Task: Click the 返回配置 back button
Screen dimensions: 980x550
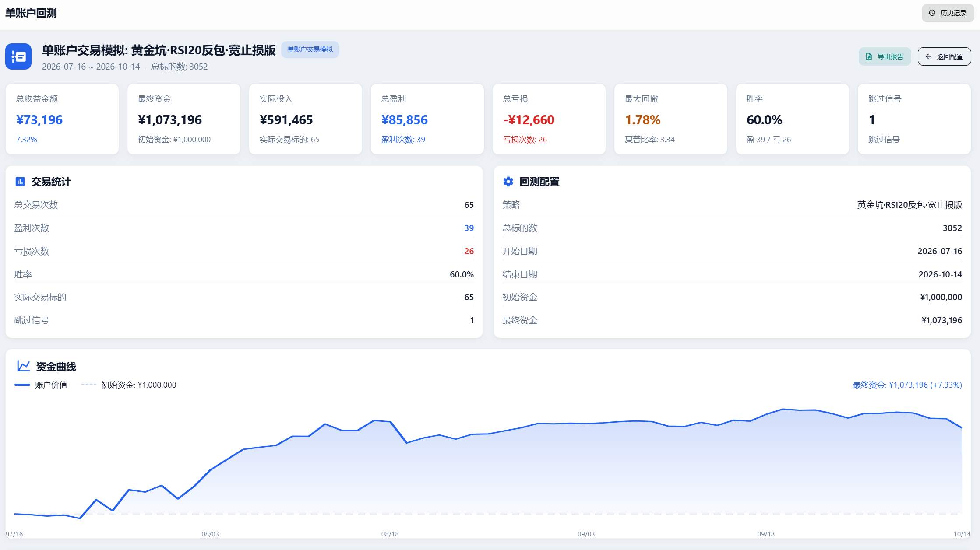Action: pos(944,56)
